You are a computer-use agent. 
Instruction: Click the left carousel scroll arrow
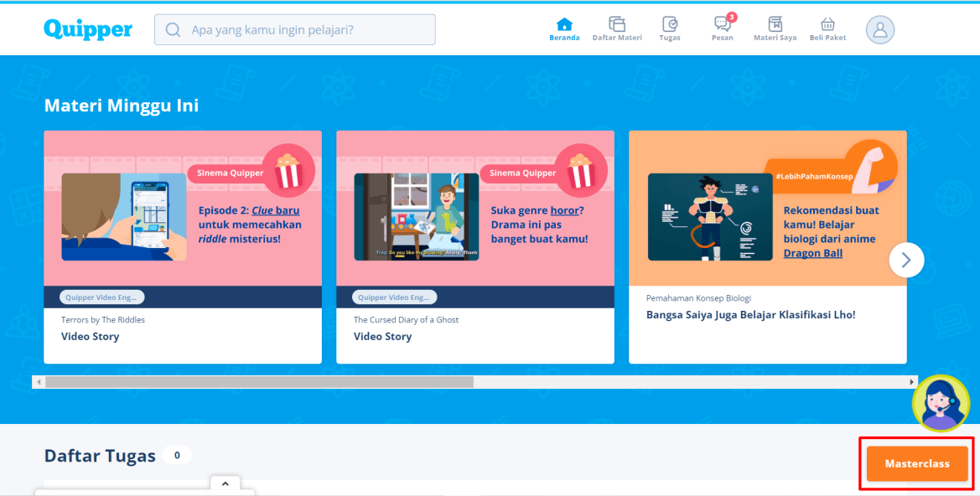click(x=38, y=381)
